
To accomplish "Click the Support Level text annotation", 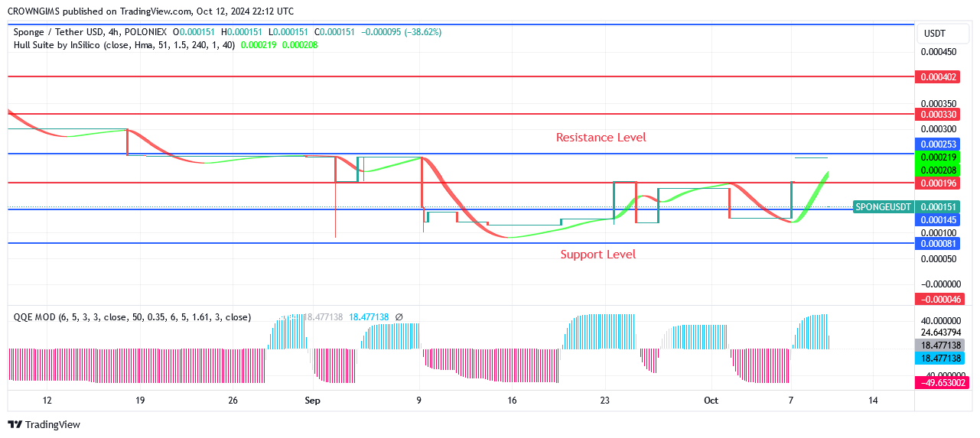I will (597, 255).
